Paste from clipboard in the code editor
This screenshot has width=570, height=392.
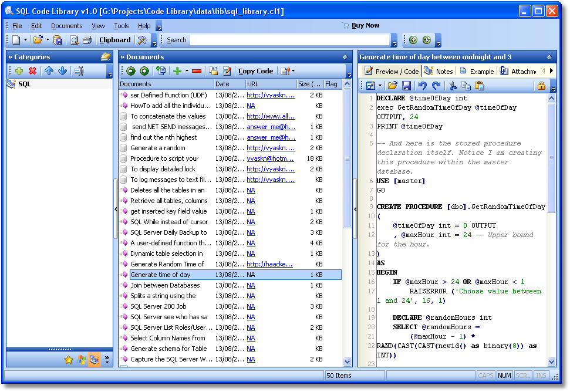point(480,85)
